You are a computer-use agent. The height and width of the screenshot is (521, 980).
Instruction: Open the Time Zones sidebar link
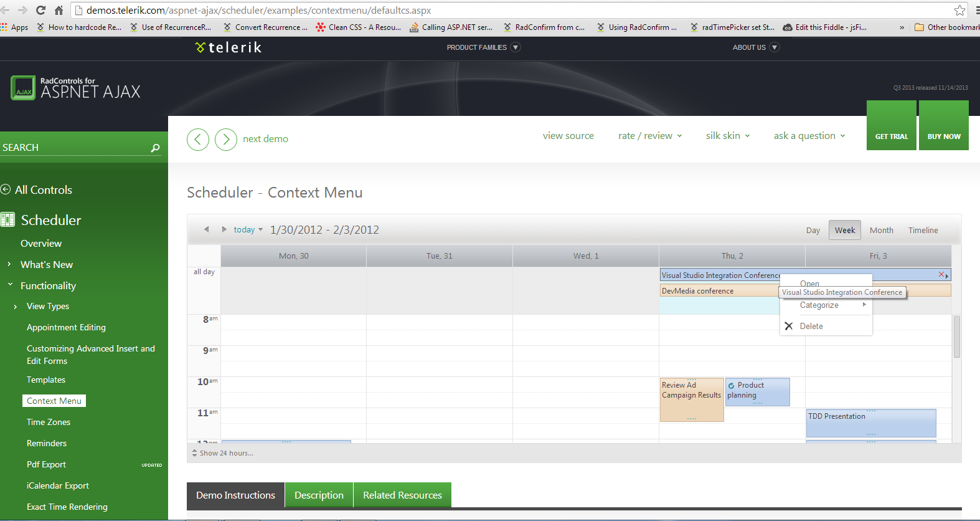[x=49, y=422]
